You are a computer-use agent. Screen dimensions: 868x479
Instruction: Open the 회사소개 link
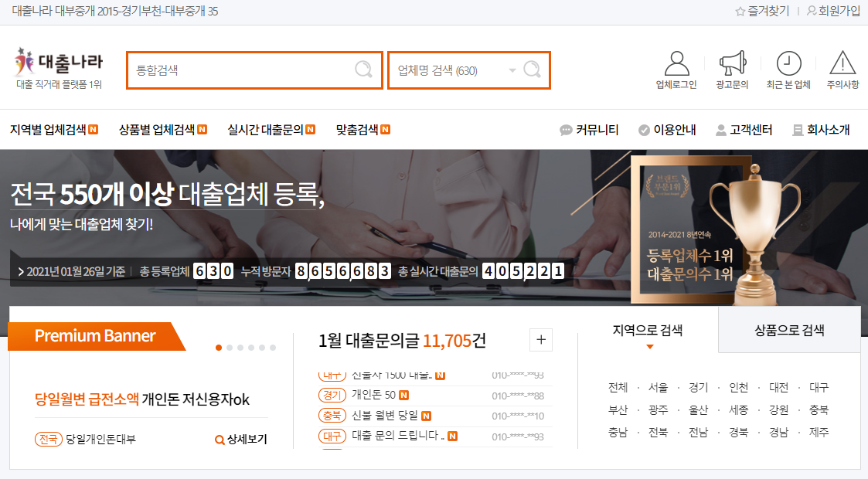pyautogui.click(x=828, y=130)
